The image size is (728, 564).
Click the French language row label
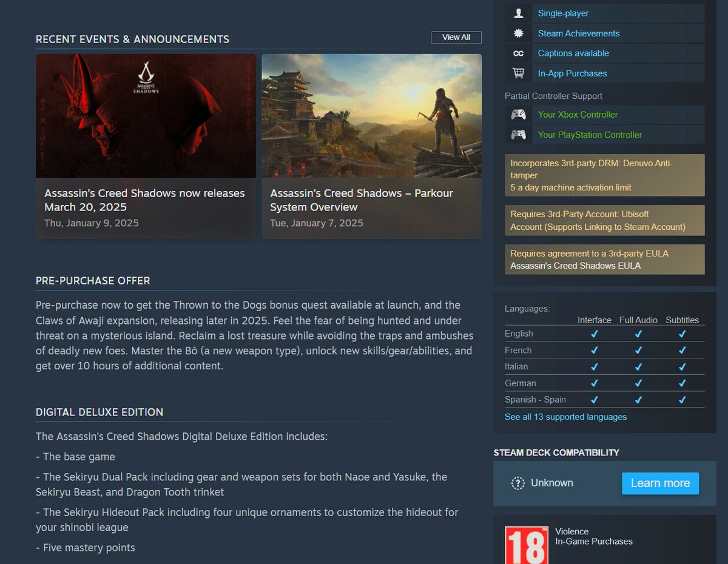pyautogui.click(x=518, y=350)
